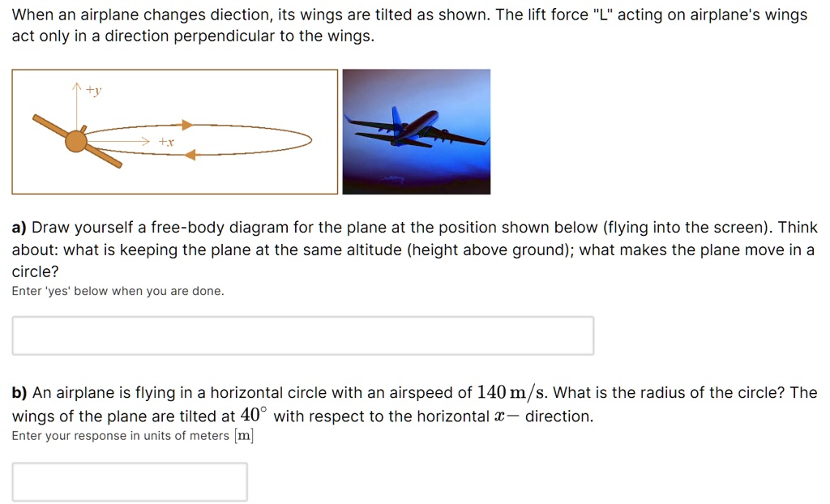This screenshot has width=830, height=504.
Task: Click the left wing in the line diagram
Action: (x=49, y=126)
